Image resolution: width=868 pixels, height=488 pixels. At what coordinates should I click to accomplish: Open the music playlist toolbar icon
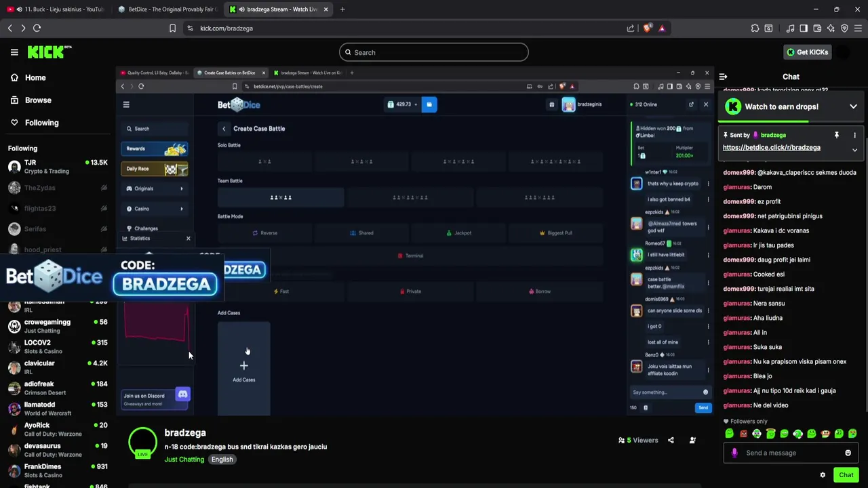pyautogui.click(x=790, y=28)
